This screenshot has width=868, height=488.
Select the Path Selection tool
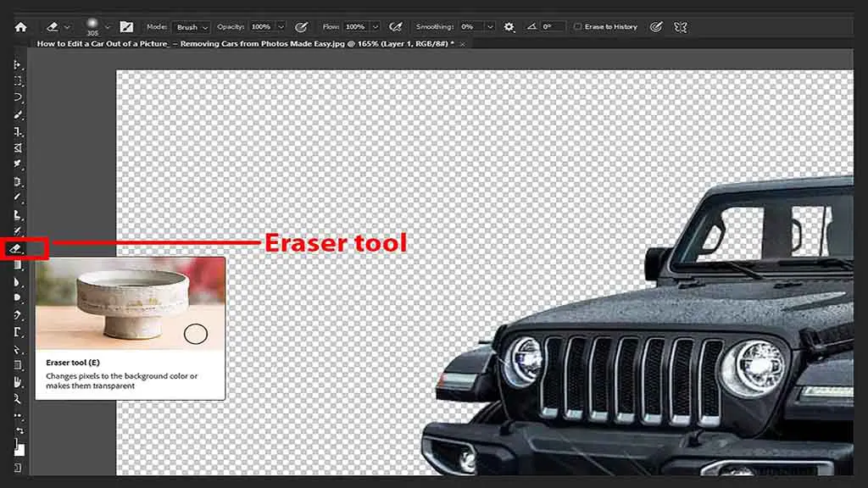coord(18,349)
